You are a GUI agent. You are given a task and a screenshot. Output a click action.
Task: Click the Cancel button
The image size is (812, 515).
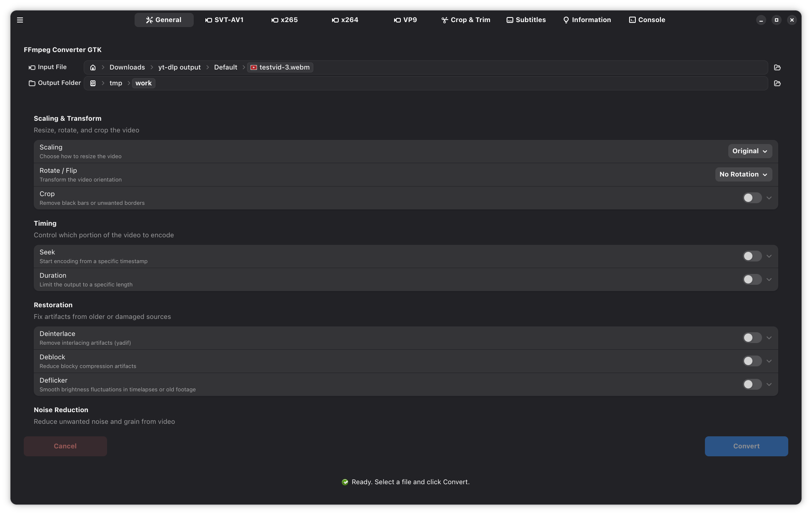pos(65,446)
